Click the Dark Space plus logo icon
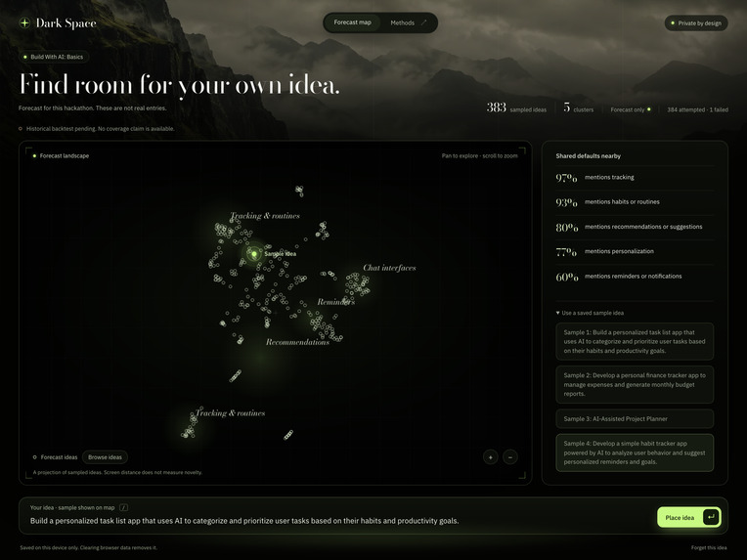Viewport: 747px width, 560px height. pos(24,22)
